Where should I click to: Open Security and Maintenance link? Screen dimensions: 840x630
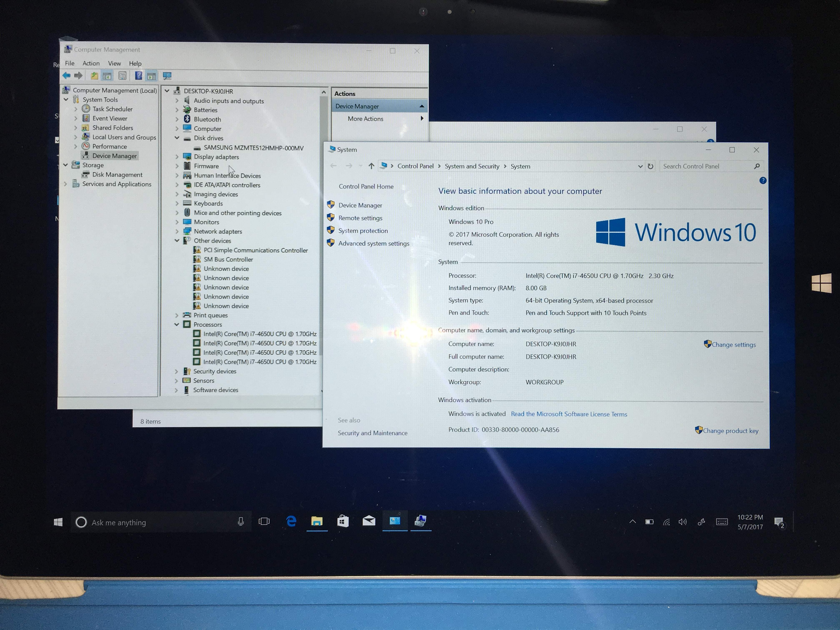[372, 433]
